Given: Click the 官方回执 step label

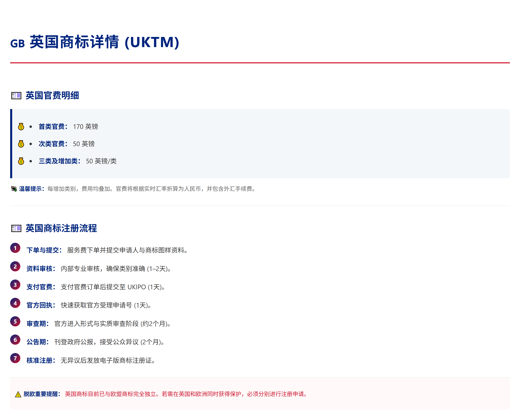Looking at the screenshot, I should (x=41, y=306).
